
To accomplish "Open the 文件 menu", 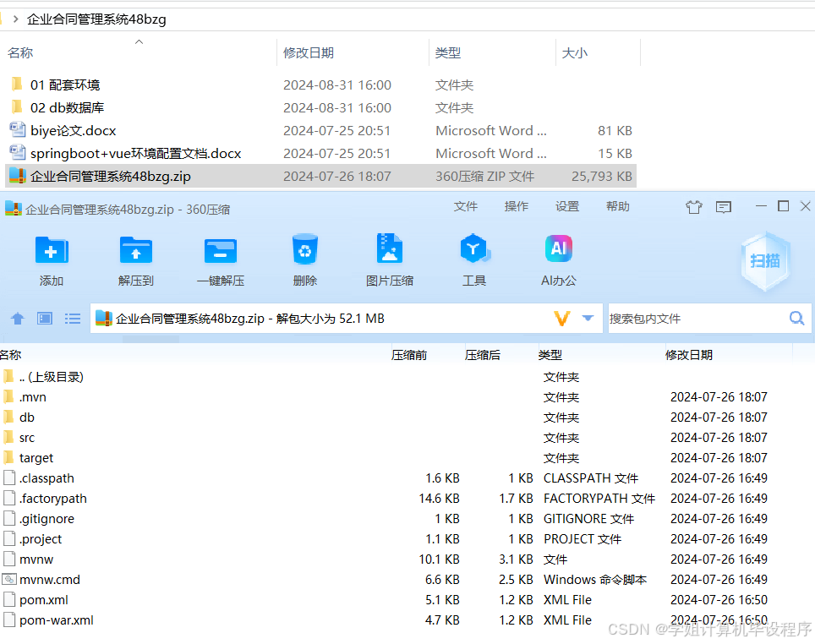I will (x=465, y=206).
